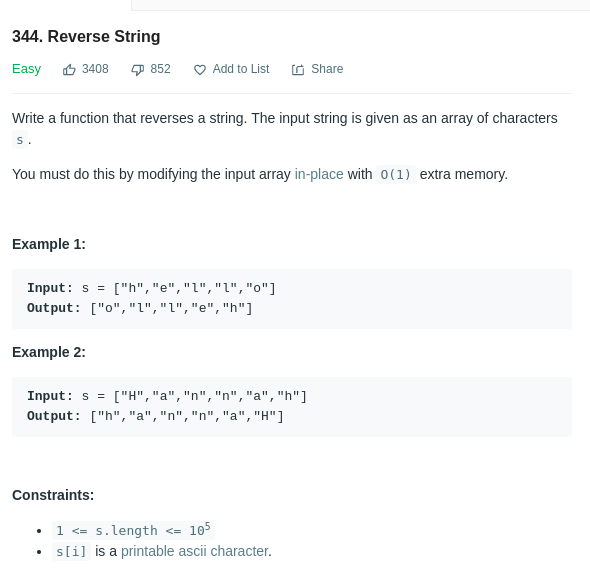Click the share arrow icon
The width and height of the screenshot is (590, 583).
[298, 70]
